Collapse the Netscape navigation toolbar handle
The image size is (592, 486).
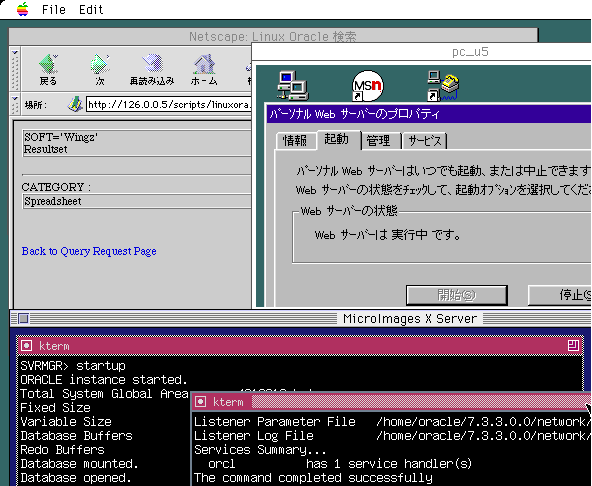(15, 69)
